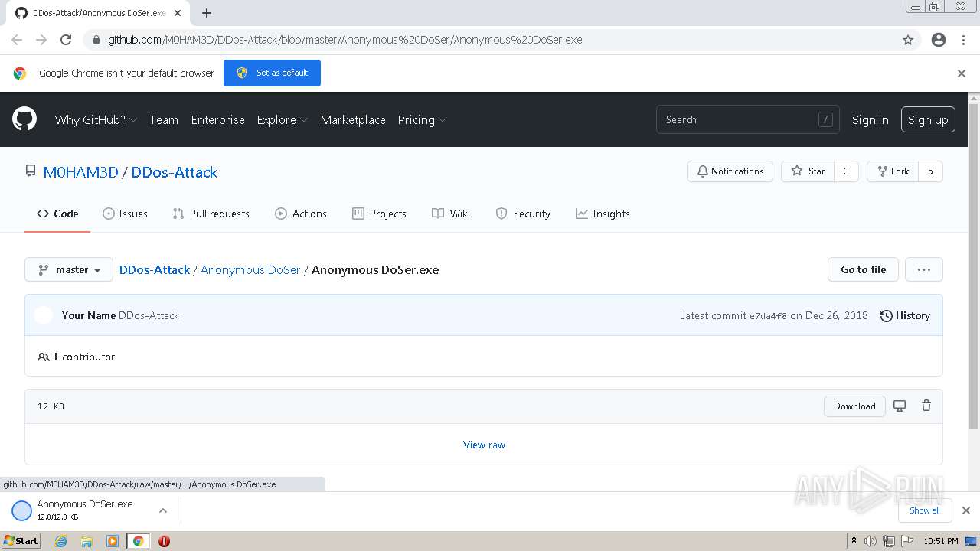The height and width of the screenshot is (551, 980).
Task: Expand Explore dropdown menu
Action: [x=283, y=119]
